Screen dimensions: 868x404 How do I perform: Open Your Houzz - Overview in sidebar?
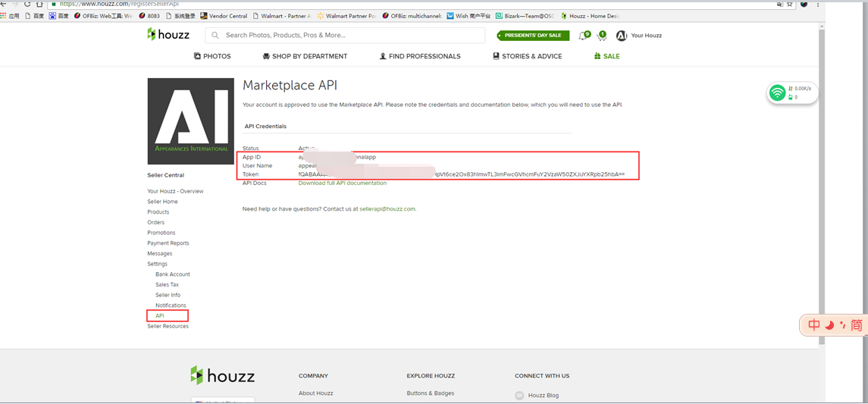pyautogui.click(x=175, y=192)
